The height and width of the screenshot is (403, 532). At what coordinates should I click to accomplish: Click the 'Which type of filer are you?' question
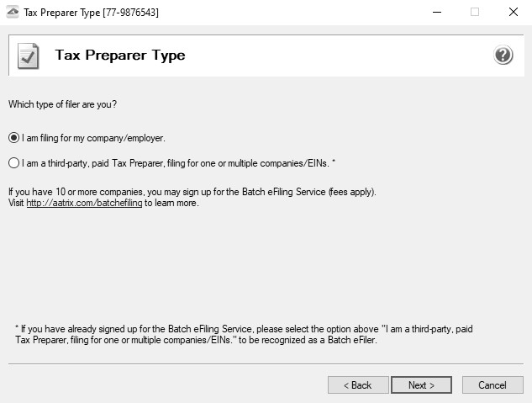click(62, 104)
